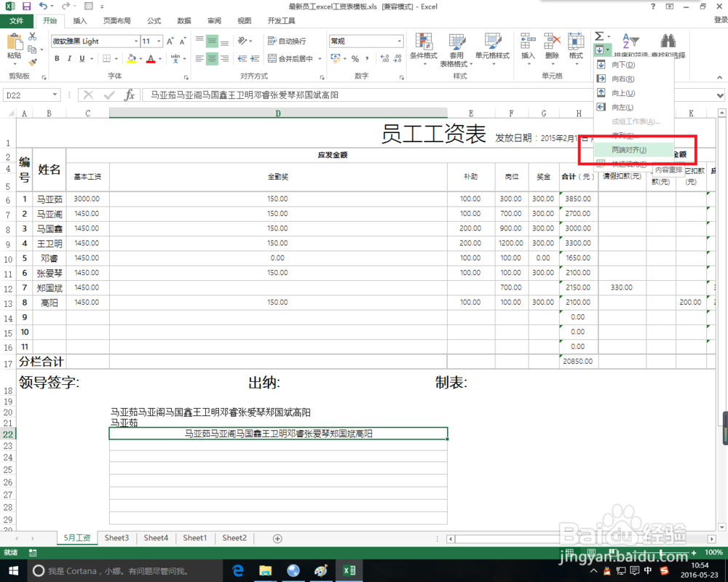Screen dimensions: 728x582
Task: Increase font size with larger A icon
Action: tap(170, 41)
